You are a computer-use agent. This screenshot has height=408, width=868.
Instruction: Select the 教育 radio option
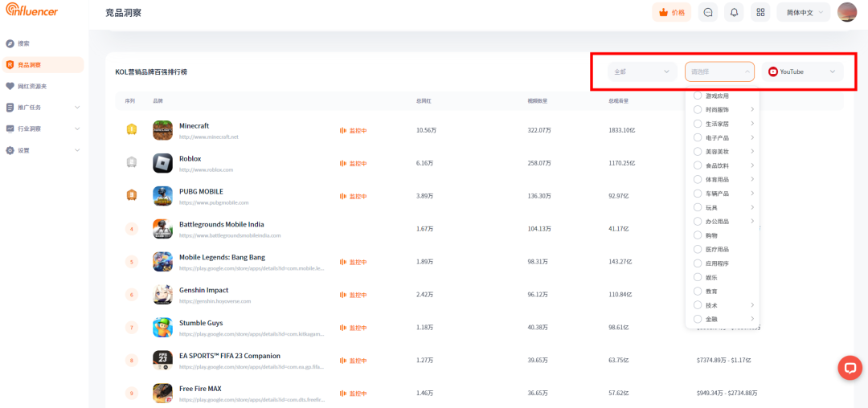click(698, 291)
